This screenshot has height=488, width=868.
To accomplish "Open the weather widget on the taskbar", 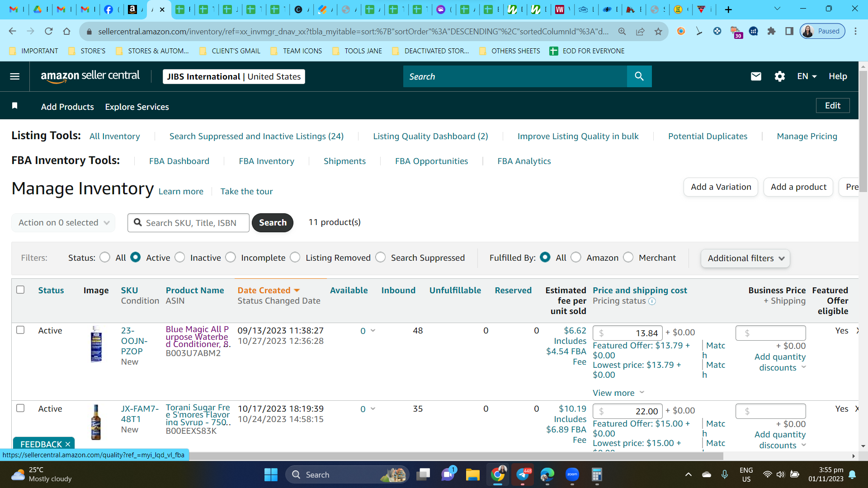I will tap(42, 474).
